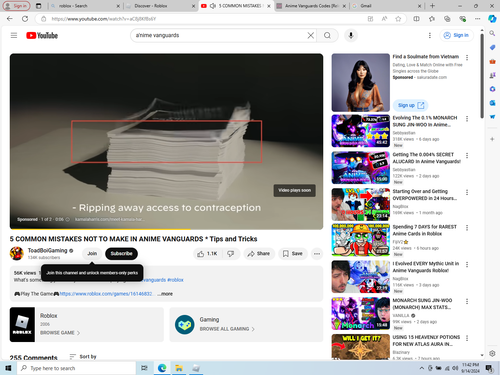
Task: Open the Roblox game link in description
Action: [x=106, y=294]
